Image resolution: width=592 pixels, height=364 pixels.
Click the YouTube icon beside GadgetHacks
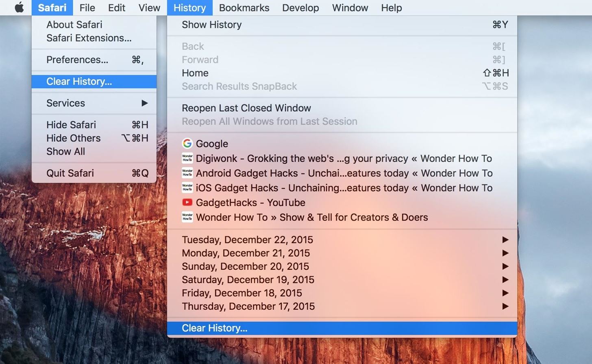[x=187, y=202]
